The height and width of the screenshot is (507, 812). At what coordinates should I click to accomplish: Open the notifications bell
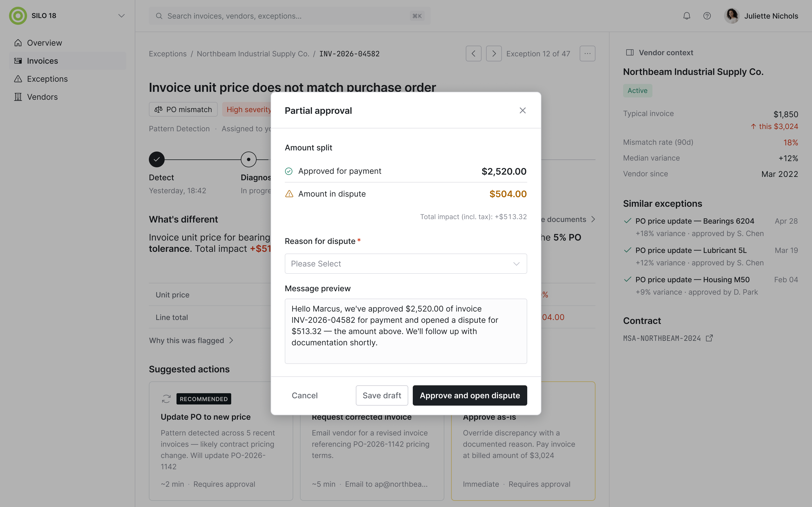point(687,16)
